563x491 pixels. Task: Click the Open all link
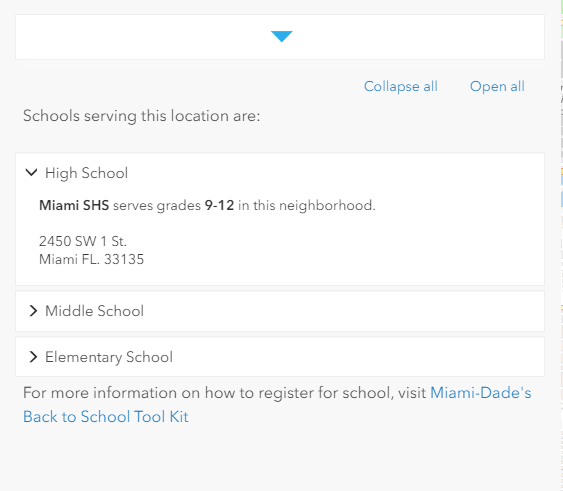click(x=497, y=87)
